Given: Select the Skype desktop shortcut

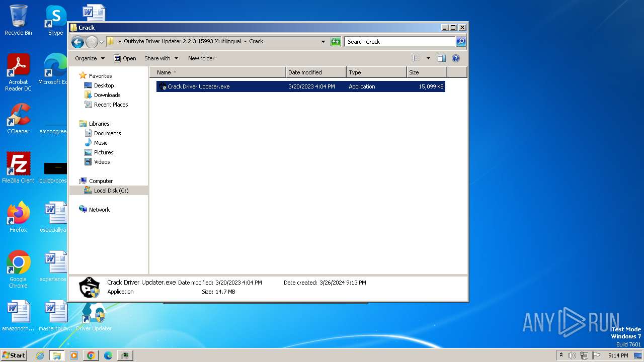Looking at the screenshot, I should [55, 20].
